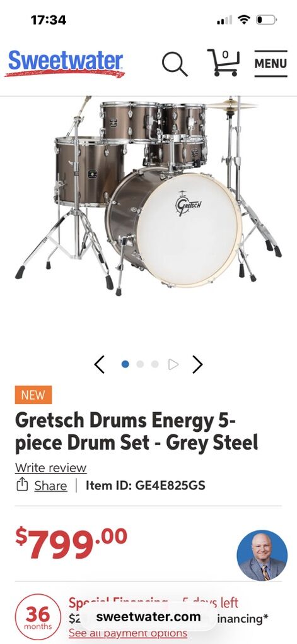The width and height of the screenshot is (297, 644).
Task: Open See all payment options
Action: 128,633
